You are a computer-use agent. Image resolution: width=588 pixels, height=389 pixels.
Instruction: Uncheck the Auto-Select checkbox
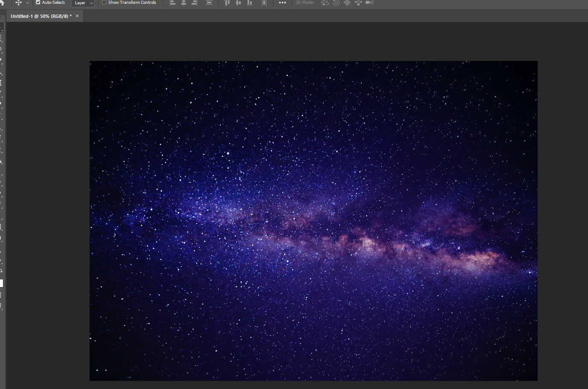click(x=38, y=3)
